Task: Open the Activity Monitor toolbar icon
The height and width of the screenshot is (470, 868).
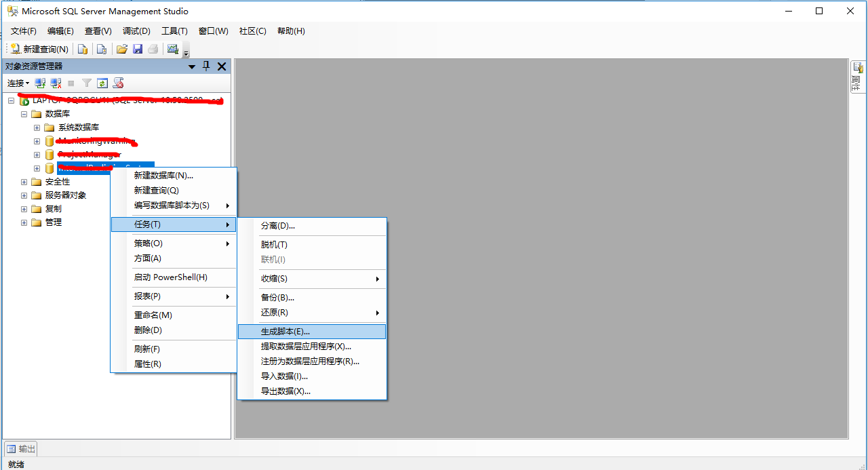Action: point(173,48)
